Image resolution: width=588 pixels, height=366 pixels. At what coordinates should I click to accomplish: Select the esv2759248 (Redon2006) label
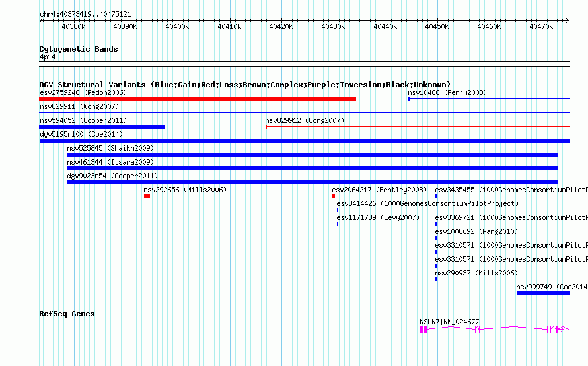tap(83, 92)
